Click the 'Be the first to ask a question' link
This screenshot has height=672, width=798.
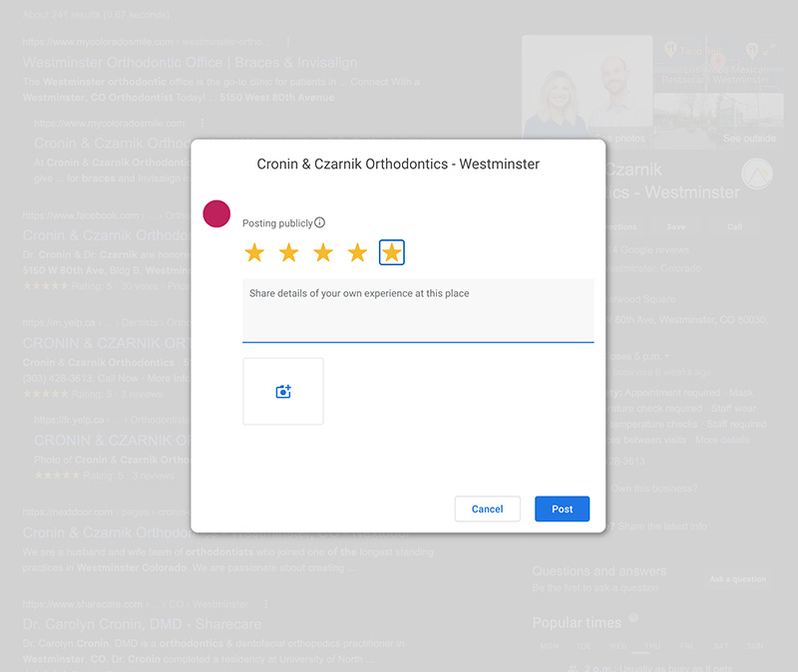pyautogui.click(x=595, y=587)
